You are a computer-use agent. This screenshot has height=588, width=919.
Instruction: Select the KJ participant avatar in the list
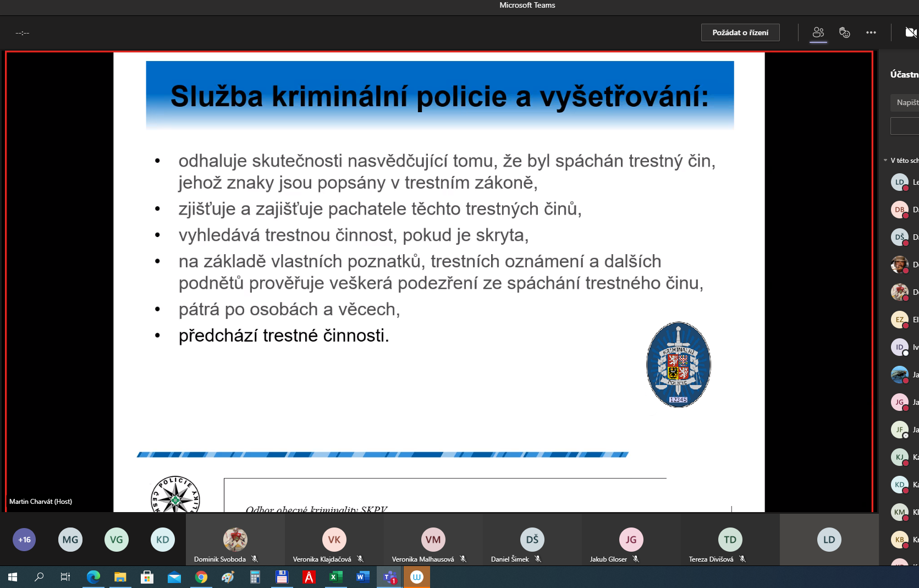[x=900, y=457]
